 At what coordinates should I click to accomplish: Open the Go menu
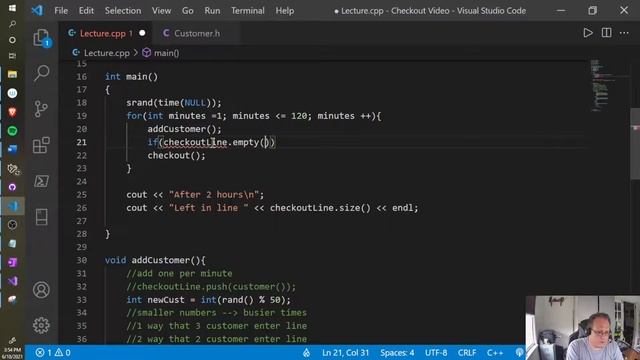[188, 11]
